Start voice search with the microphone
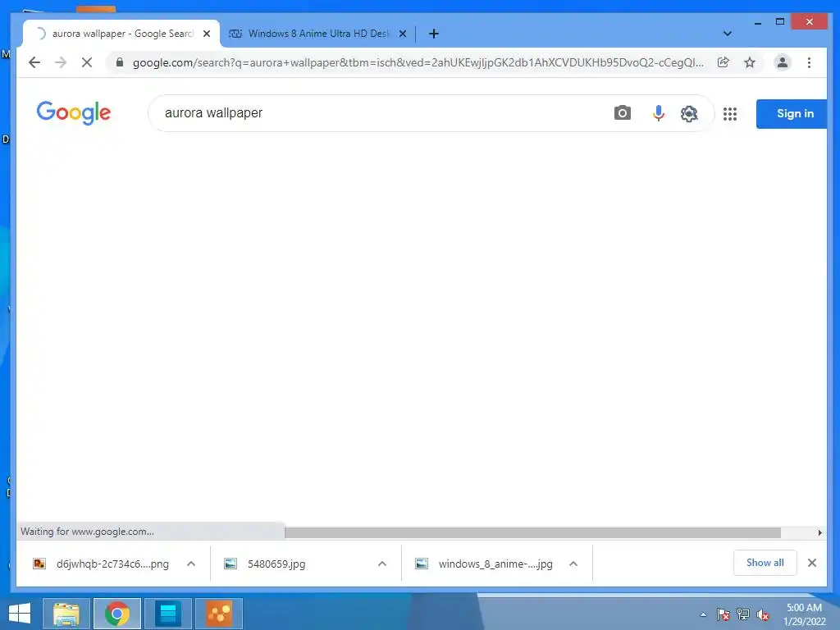This screenshot has width=840, height=630. 659,113
